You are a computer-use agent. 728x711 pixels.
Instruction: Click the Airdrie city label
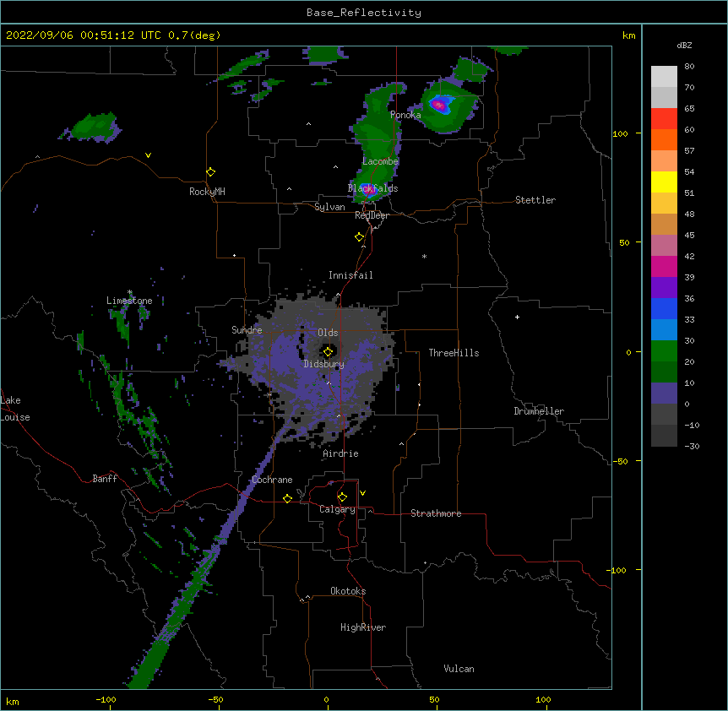pyautogui.click(x=340, y=453)
